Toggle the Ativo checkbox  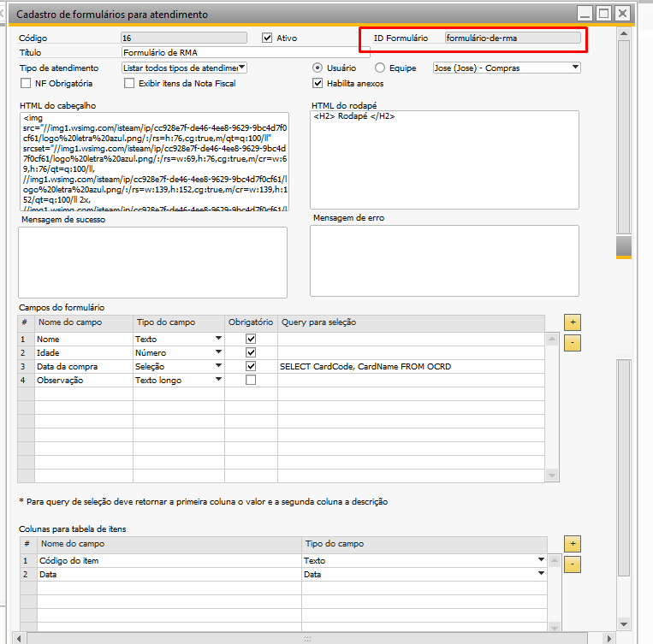(x=267, y=38)
